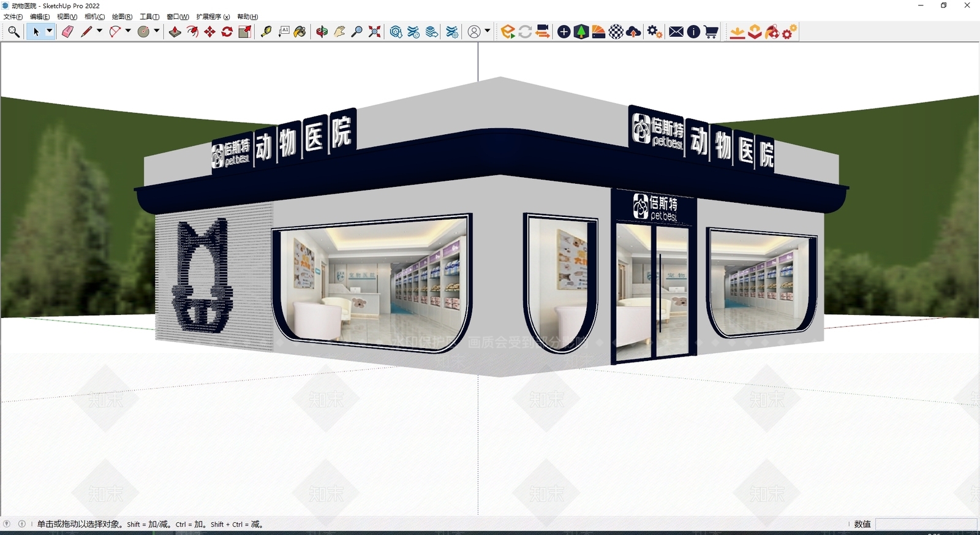The image size is (980, 535).
Task: Activate the Push/Pull tool
Action: (x=175, y=32)
